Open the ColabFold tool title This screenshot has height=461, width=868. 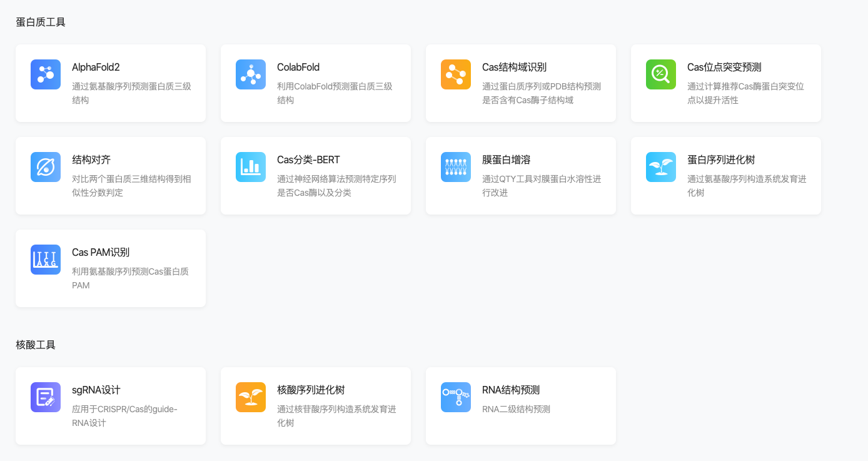(298, 68)
